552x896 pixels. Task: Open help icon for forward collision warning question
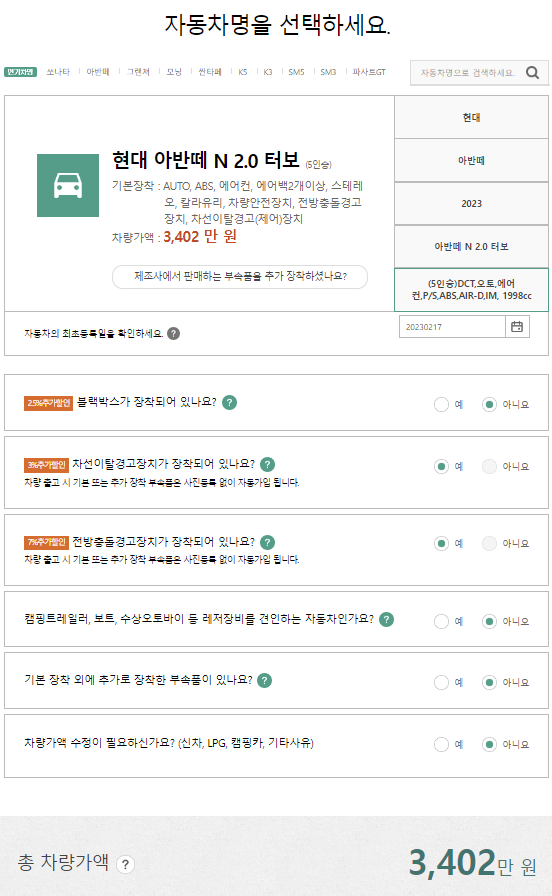[x=267, y=542]
